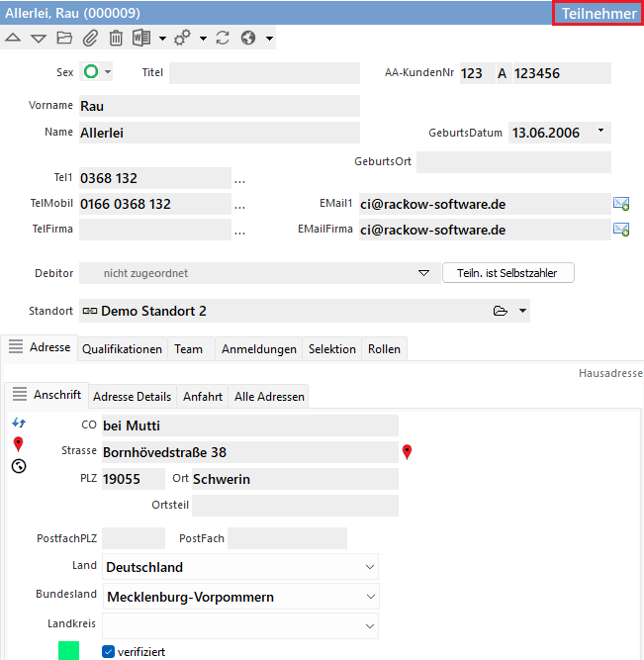Click the refresh arrows toolbar icon
The image size is (644, 660).
tap(223, 39)
